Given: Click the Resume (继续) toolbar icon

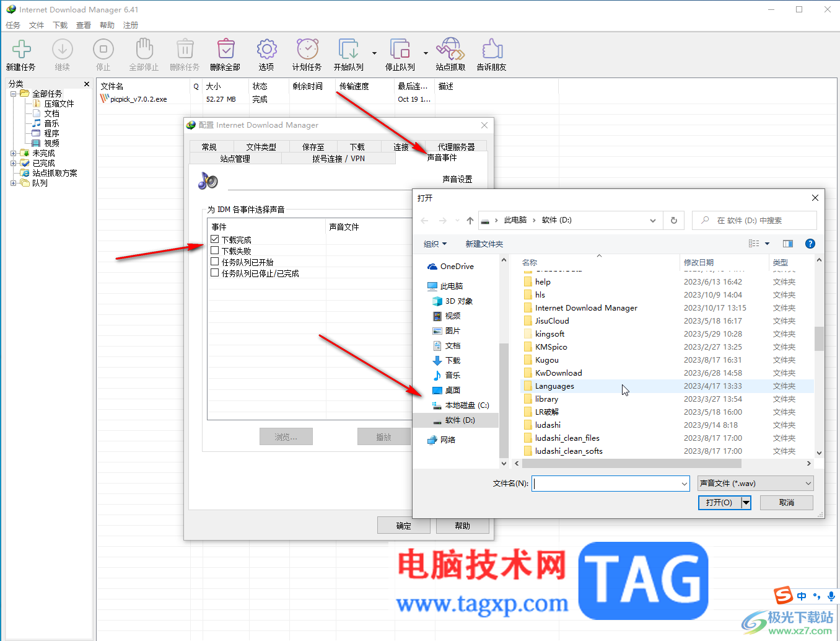Looking at the screenshot, I should coord(62,49).
